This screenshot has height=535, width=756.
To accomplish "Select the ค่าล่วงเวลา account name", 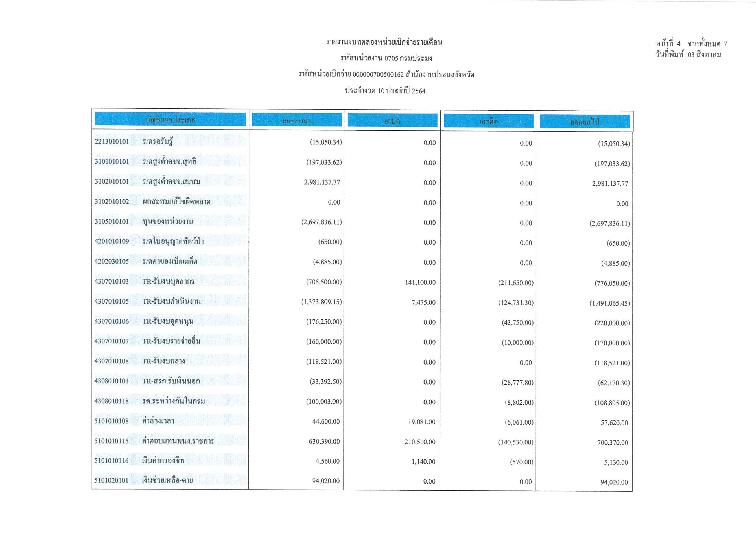I will (158, 421).
